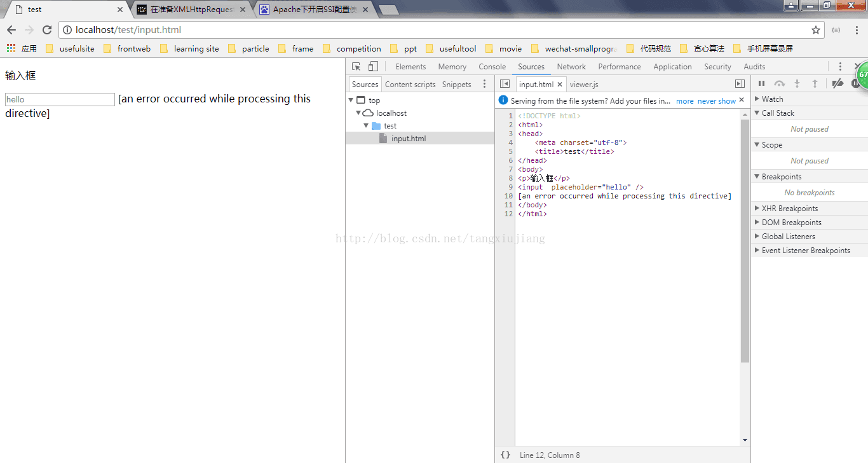
Task: Dismiss the file system info bar
Action: pos(742,100)
